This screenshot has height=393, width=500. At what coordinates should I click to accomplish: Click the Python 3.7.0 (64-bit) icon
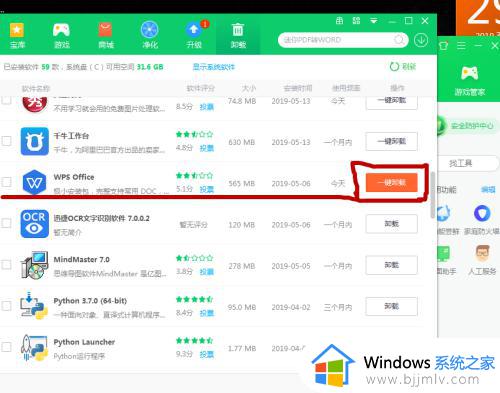(x=34, y=306)
